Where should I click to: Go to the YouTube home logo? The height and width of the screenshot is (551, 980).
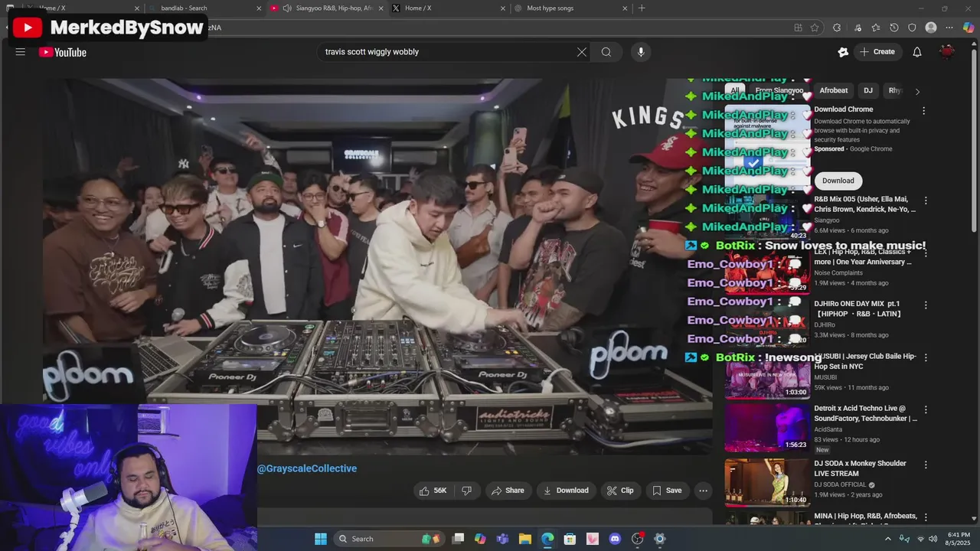coord(63,52)
